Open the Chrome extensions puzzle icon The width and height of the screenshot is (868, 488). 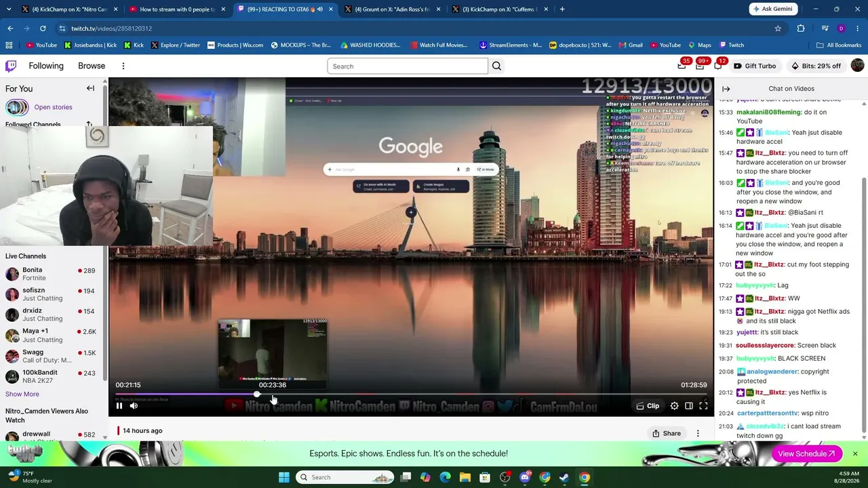[x=801, y=28]
